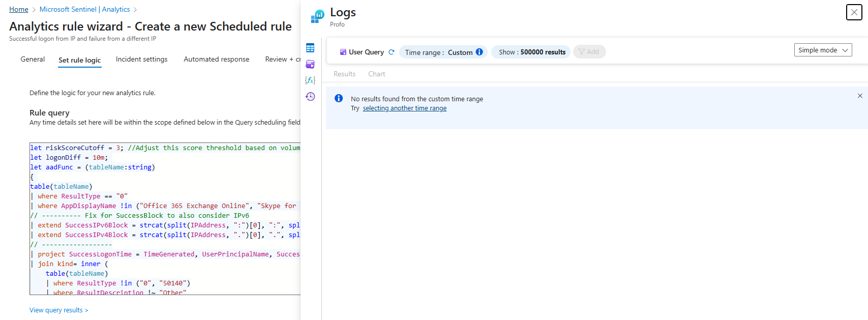Viewport: 868px width, 320px height.
Task: Click the 'let riskScoreCutoff = 3' line
Action: click(x=165, y=148)
